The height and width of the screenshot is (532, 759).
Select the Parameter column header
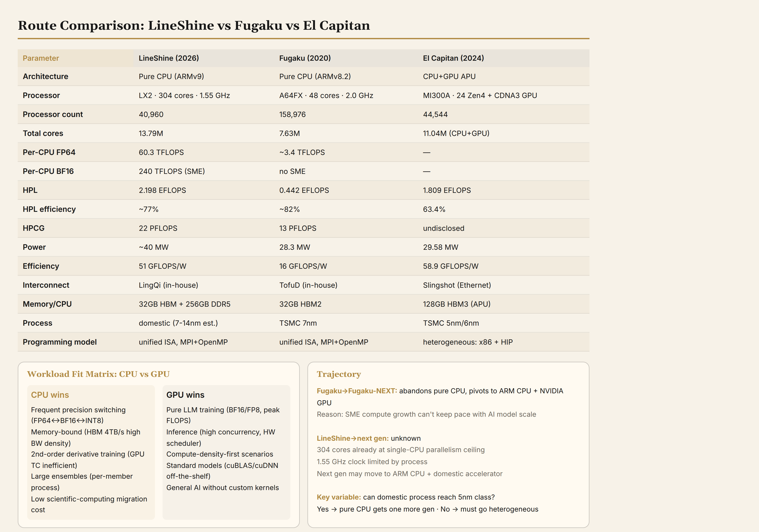pyautogui.click(x=41, y=58)
